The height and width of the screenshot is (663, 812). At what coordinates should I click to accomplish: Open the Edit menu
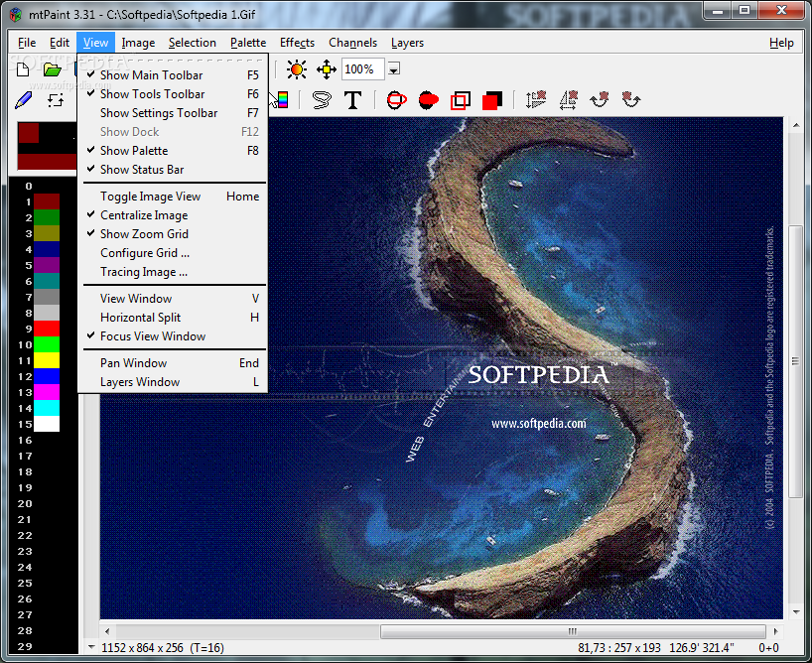click(59, 43)
